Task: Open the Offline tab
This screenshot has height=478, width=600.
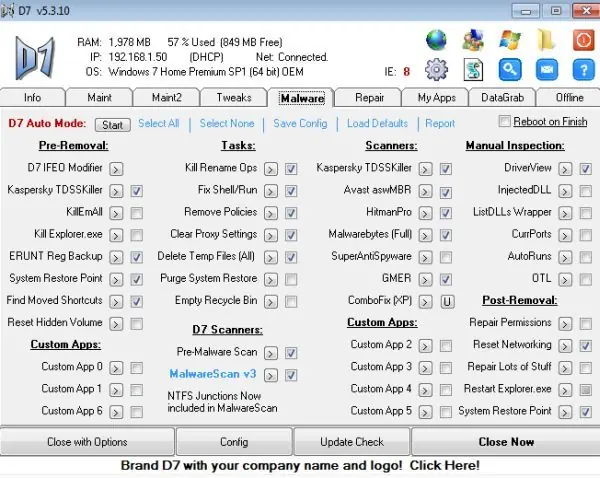Action: 569,98
